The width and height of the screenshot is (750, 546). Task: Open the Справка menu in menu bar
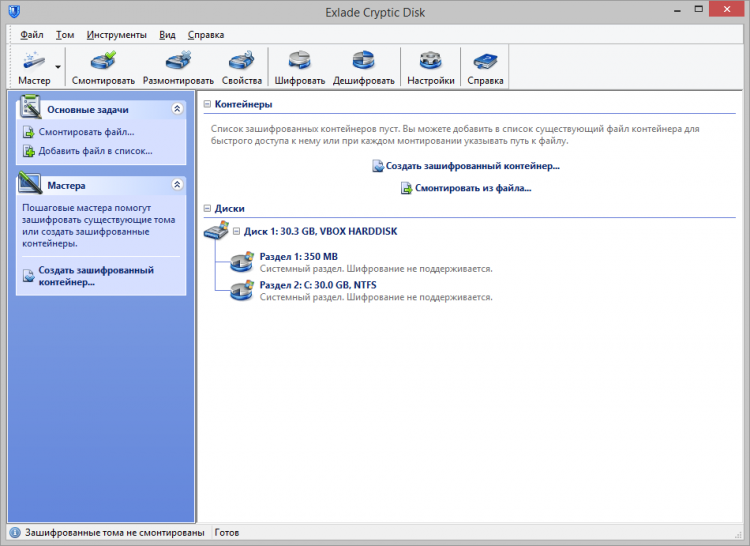tap(206, 35)
